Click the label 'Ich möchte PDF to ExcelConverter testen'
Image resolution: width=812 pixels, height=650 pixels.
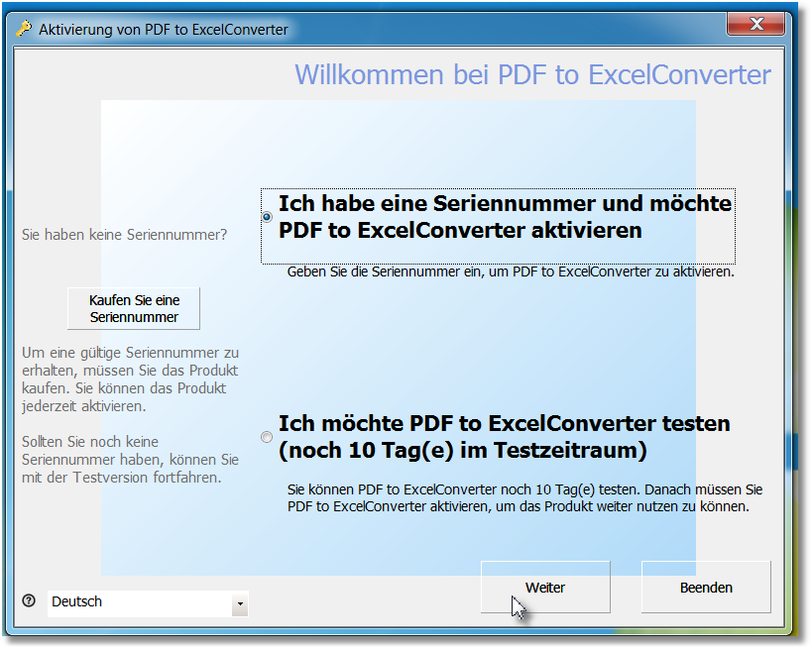[505, 423]
